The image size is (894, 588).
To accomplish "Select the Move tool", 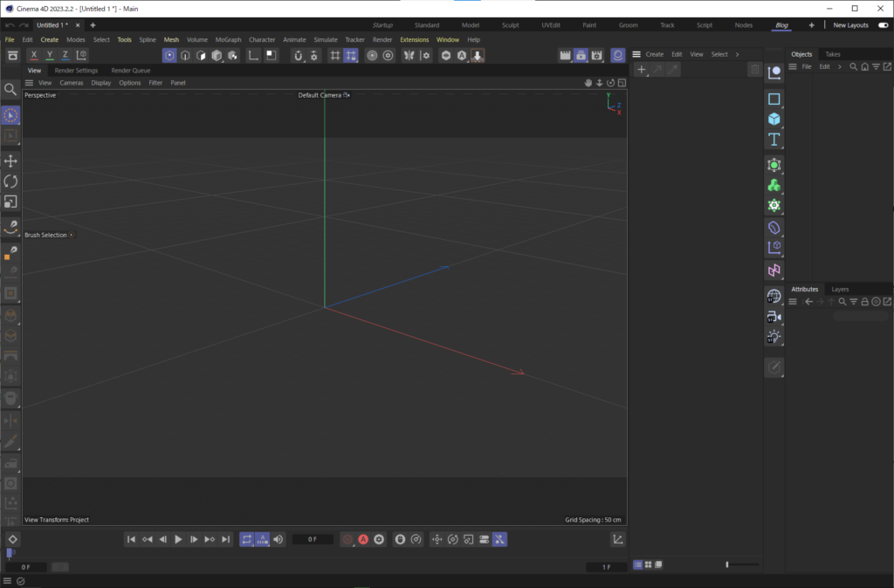I will [11, 161].
